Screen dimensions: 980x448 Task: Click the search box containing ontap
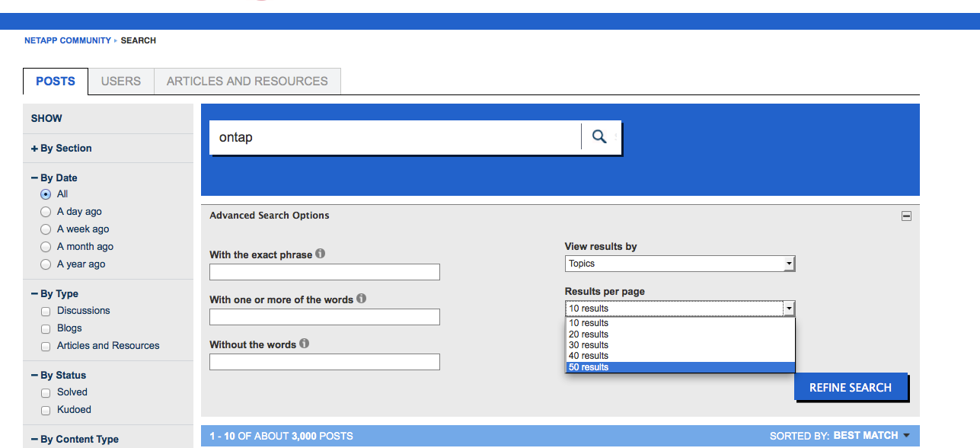click(x=394, y=137)
